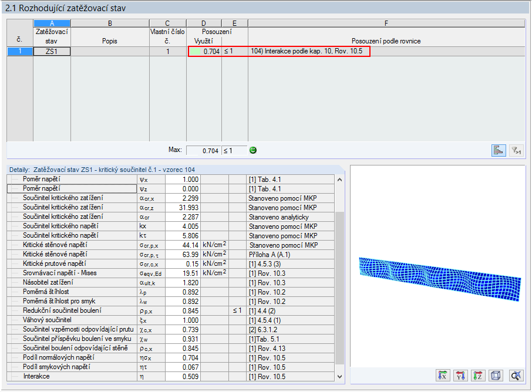Click the details vertical scrollbar thumb

coord(339,288)
